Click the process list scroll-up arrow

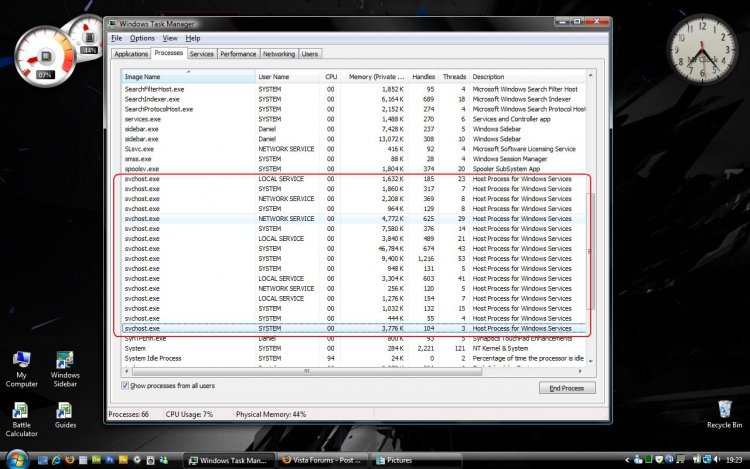[x=591, y=75]
